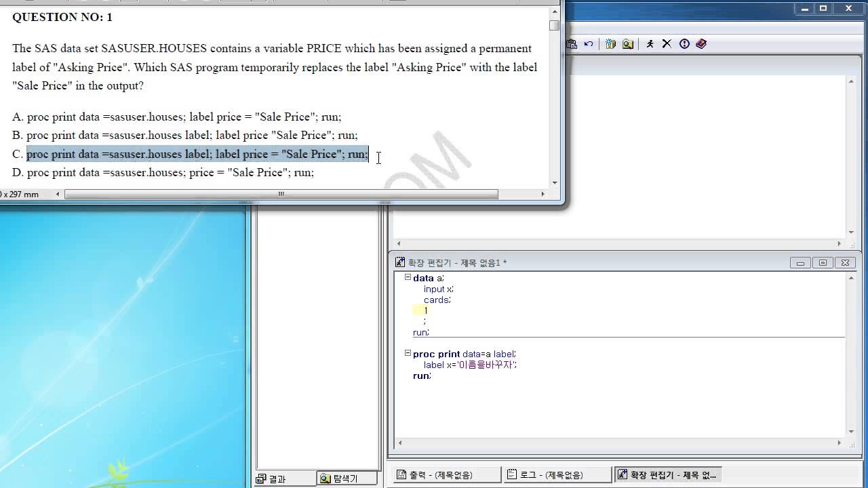Click the 'cards;' code line in editor
Screen dimensions: 868x488
[437, 300]
